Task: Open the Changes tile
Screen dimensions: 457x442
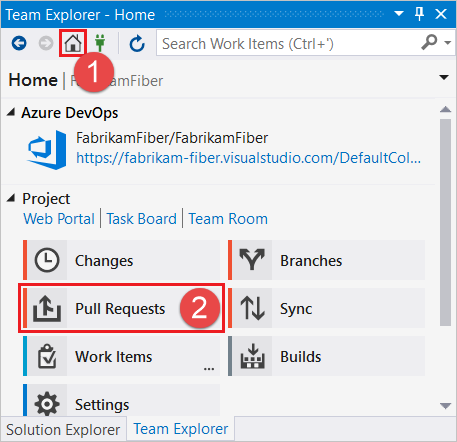Action: coord(122,260)
